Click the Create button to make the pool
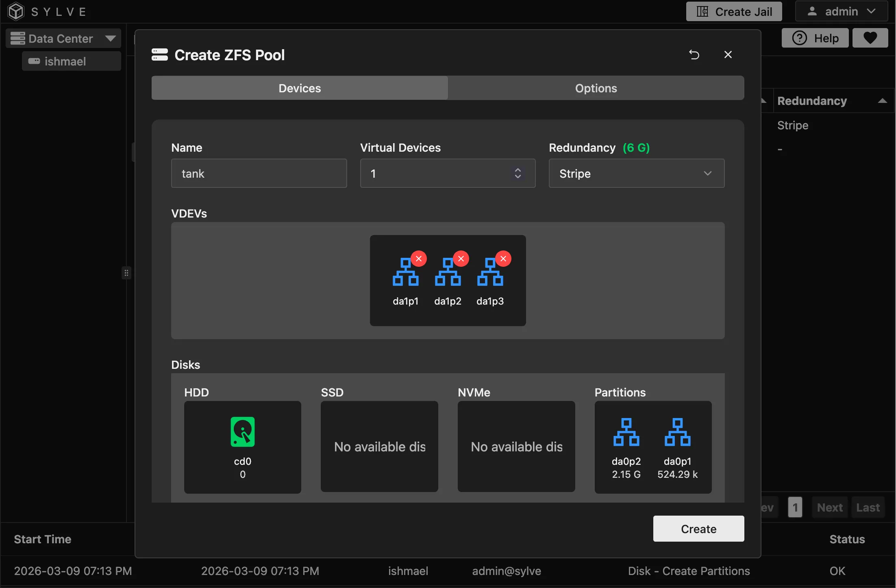This screenshot has width=896, height=588. coord(698,529)
